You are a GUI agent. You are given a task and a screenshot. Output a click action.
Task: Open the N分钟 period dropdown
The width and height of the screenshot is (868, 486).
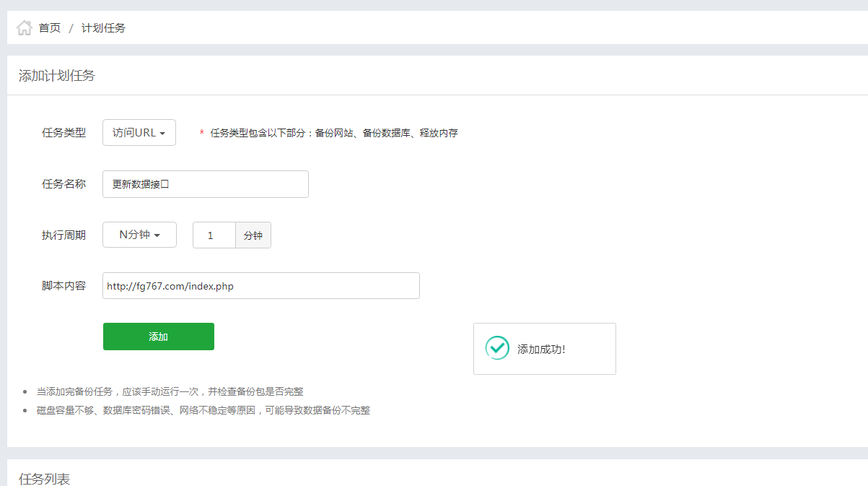click(x=139, y=235)
